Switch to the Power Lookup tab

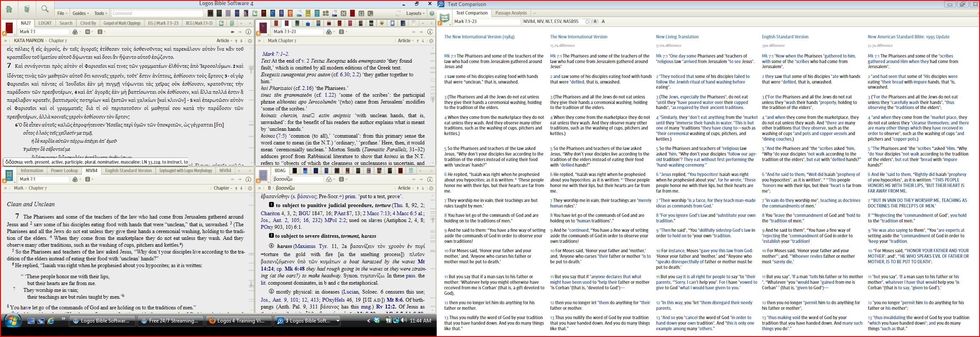pyautogui.click(x=64, y=171)
